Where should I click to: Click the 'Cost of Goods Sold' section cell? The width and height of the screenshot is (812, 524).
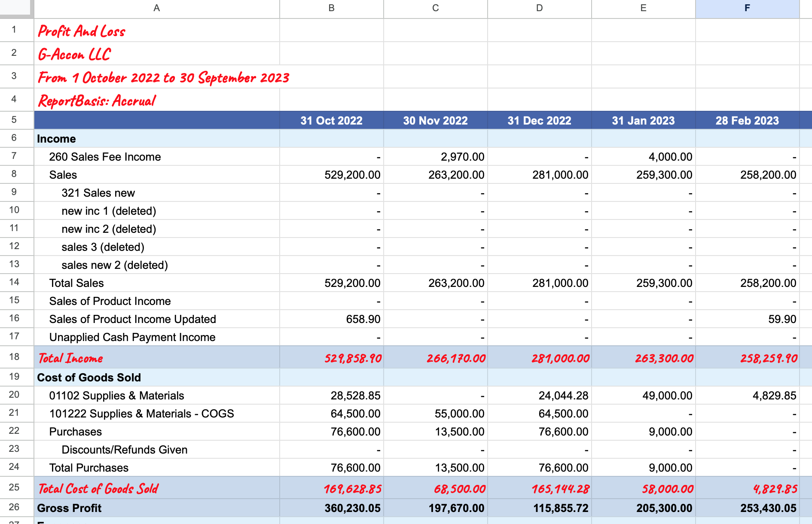pos(157,378)
